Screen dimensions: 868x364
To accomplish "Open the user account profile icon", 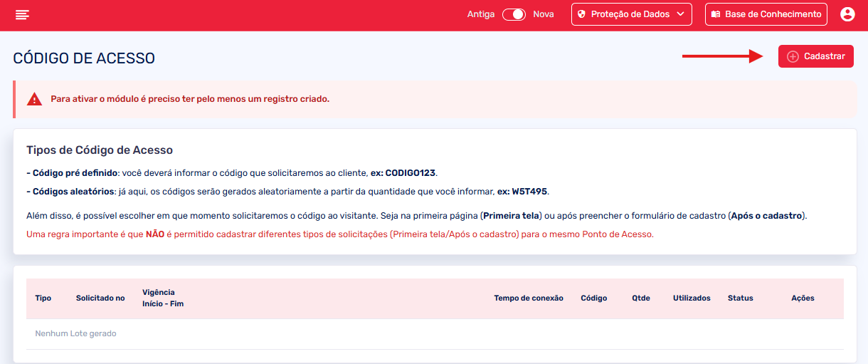I will pyautogui.click(x=847, y=14).
